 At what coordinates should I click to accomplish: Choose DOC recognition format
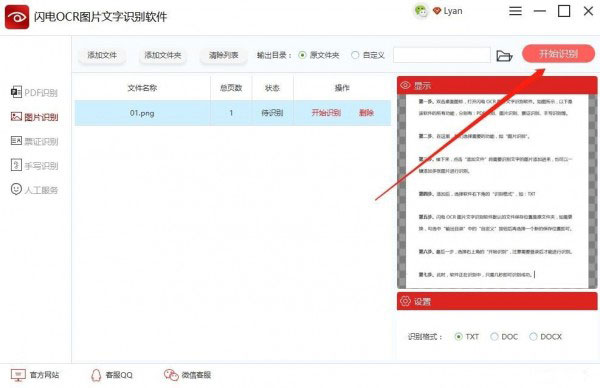click(494, 337)
